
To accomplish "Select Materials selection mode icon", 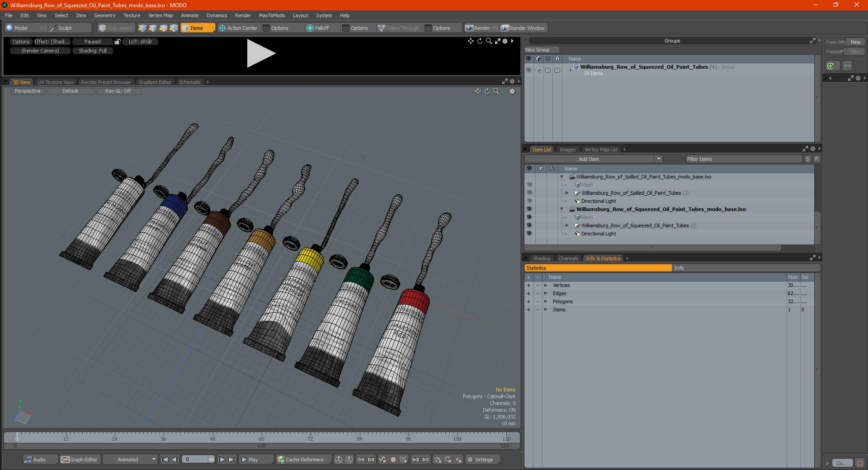I will pos(174,28).
